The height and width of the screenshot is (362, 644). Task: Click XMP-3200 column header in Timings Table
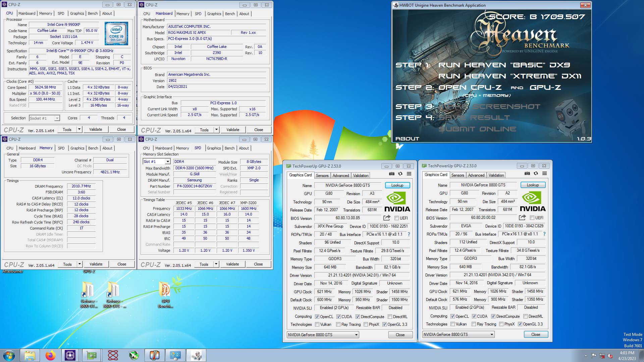tap(248, 203)
